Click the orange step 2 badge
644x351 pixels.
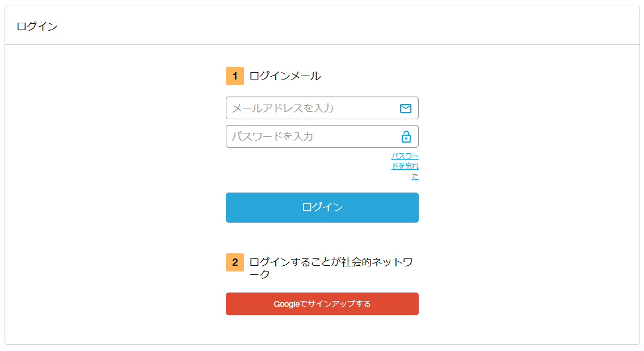click(x=235, y=262)
